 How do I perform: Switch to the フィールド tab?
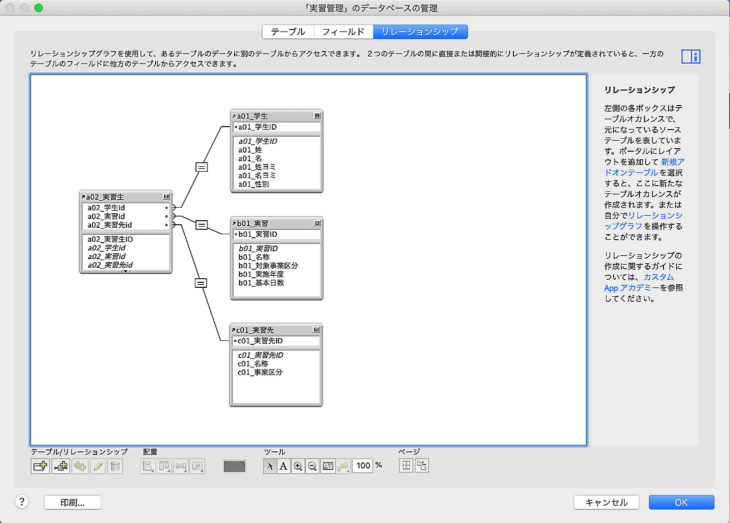[342, 32]
